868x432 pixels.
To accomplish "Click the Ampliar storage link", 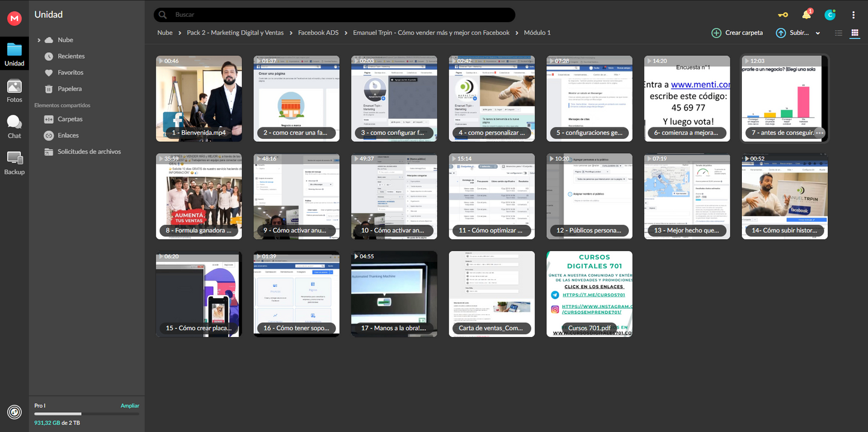I will [130, 406].
